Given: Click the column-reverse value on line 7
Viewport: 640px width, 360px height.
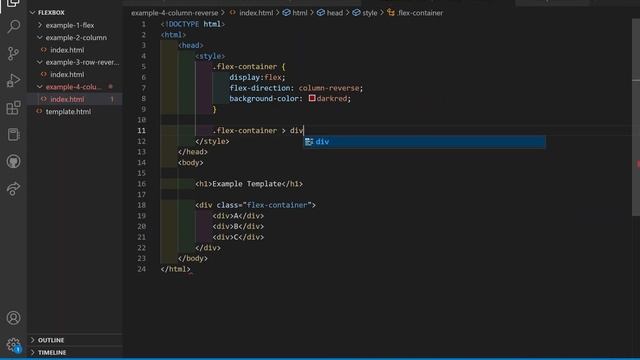Looking at the screenshot, I should (x=329, y=88).
